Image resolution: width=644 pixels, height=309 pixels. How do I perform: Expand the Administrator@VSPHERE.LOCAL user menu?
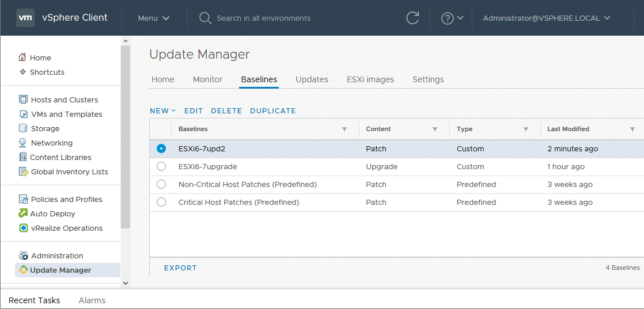[x=546, y=18]
